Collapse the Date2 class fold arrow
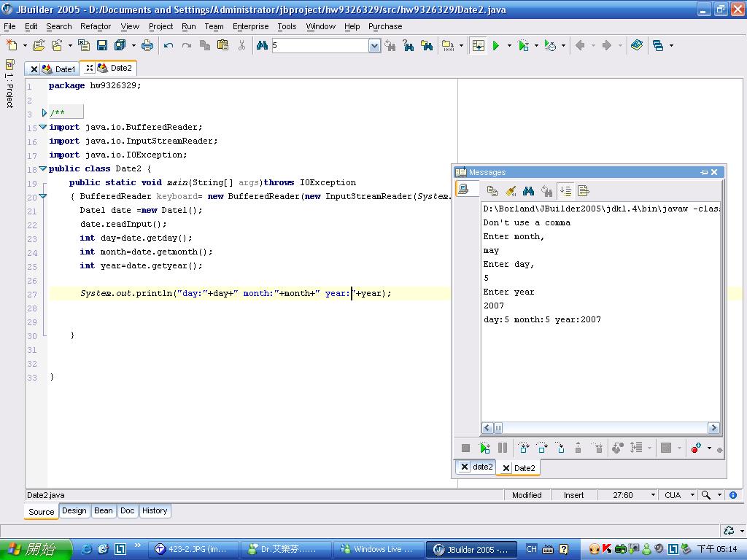This screenshot has width=747, height=560. [43, 168]
